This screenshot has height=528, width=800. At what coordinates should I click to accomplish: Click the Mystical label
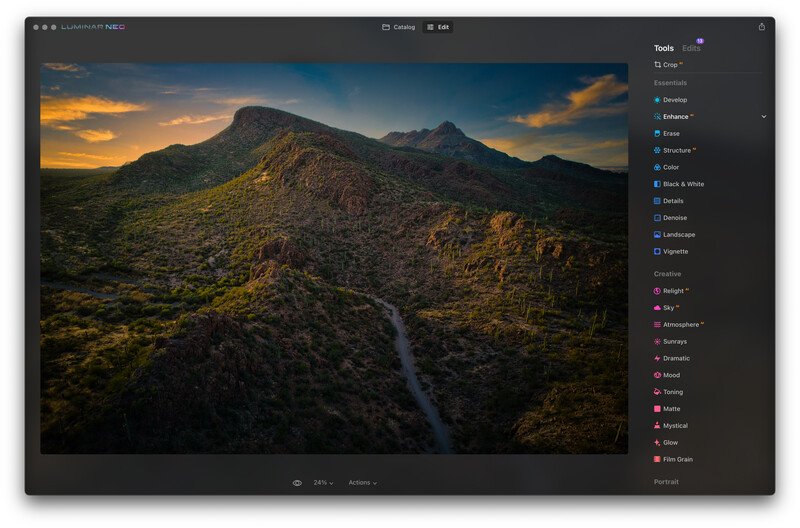click(x=676, y=425)
